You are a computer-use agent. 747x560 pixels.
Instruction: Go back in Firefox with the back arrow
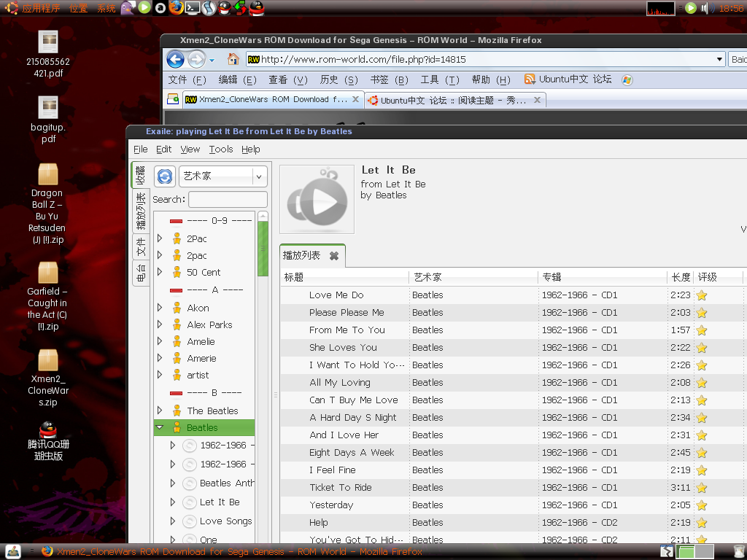tap(175, 60)
